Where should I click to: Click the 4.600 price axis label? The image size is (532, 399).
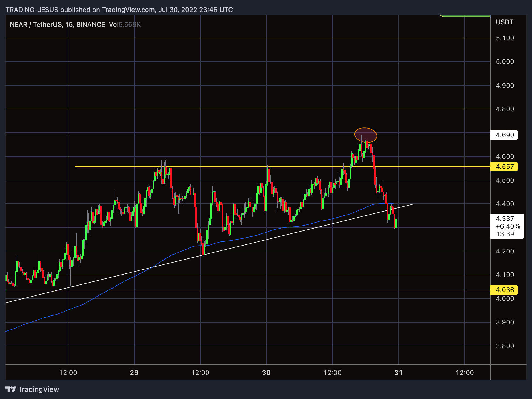pyautogui.click(x=505, y=156)
